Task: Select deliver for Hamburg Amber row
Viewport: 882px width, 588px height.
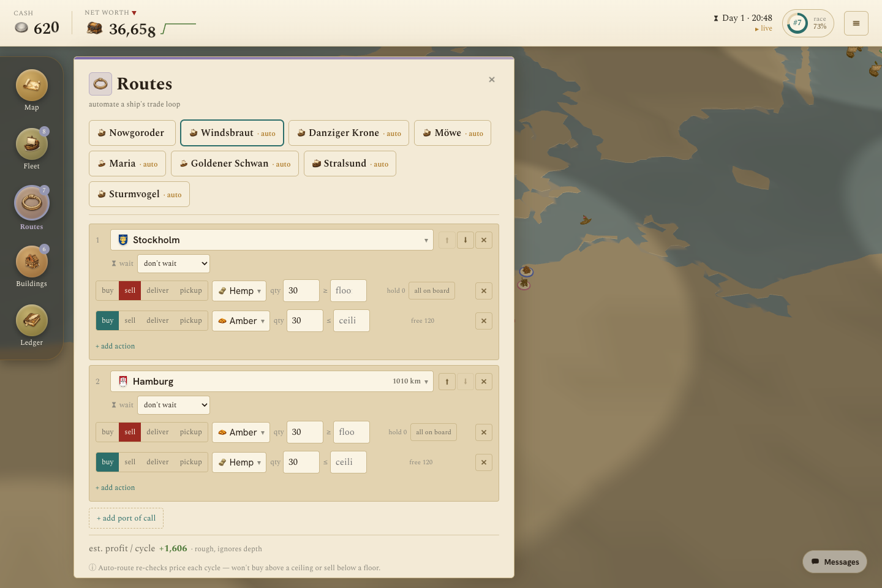Action: pyautogui.click(x=157, y=432)
